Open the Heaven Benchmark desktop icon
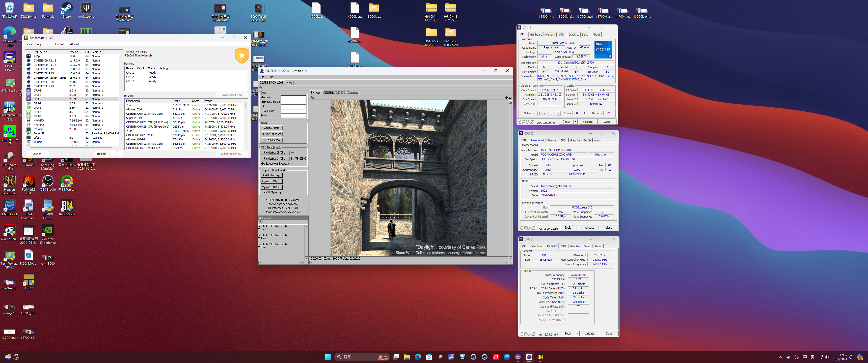868x363 pixels. 9,185
